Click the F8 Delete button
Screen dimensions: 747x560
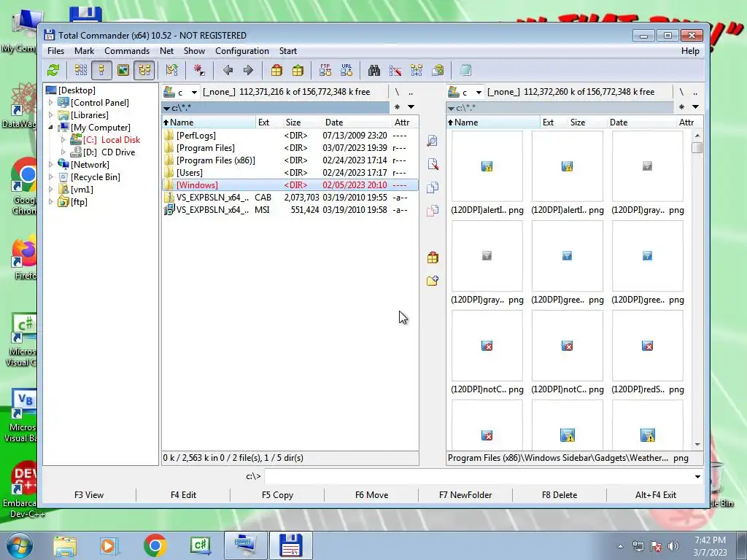tap(560, 495)
